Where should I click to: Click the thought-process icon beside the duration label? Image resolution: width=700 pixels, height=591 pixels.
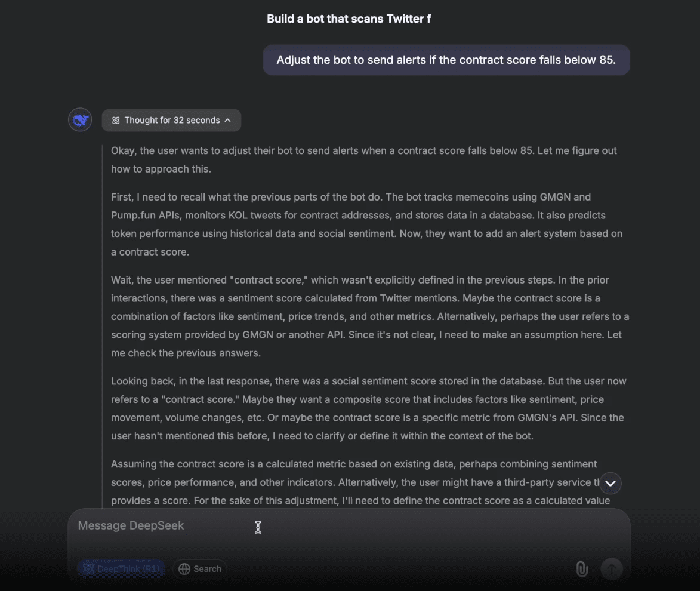116,120
